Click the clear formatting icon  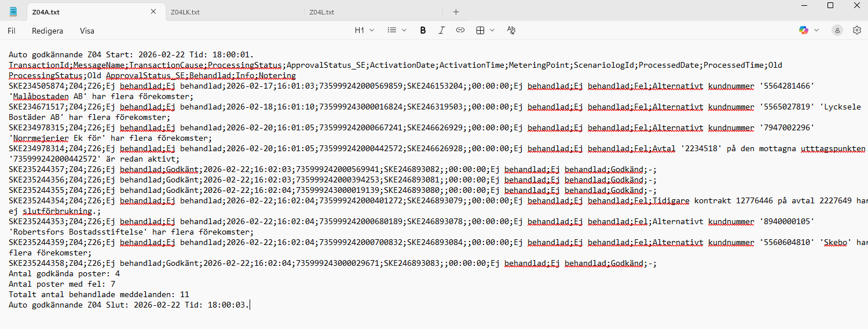pyautogui.click(x=511, y=30)
